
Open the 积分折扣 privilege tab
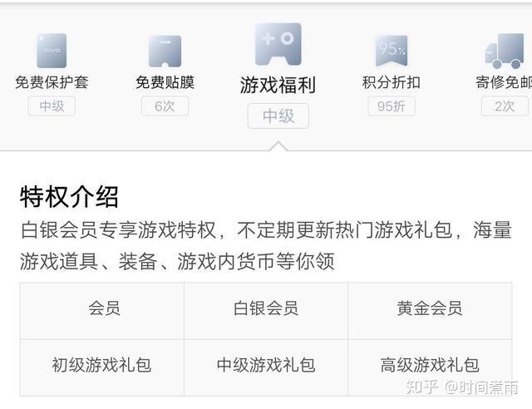(391, 82)
